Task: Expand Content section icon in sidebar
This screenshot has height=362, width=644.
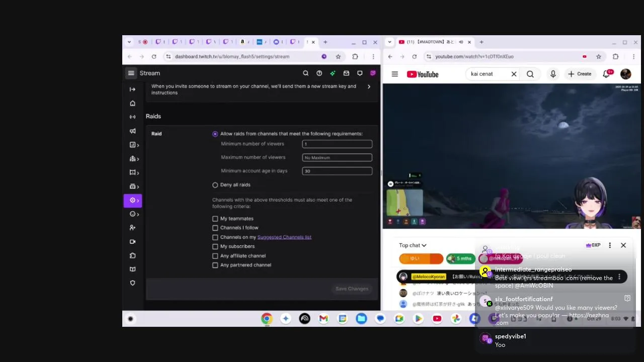Action: 133,172
